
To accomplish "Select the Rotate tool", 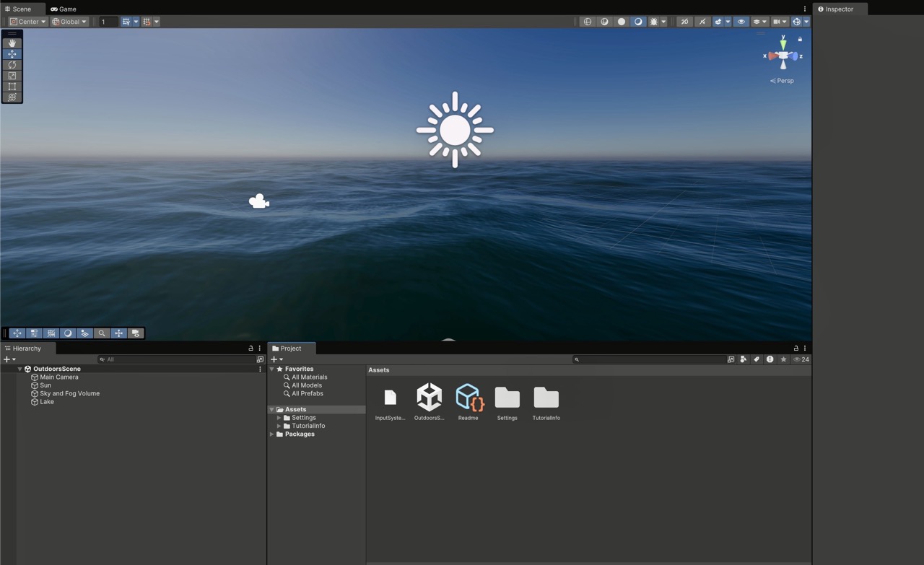I will point(12,65).
